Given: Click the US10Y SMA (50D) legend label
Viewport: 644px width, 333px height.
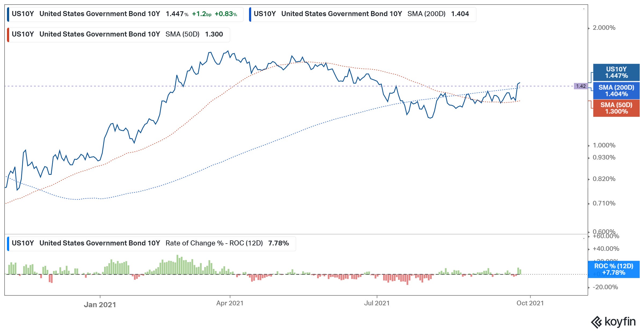Looking at the screenshot, I should pyautogui.click(x=118, y=34).
